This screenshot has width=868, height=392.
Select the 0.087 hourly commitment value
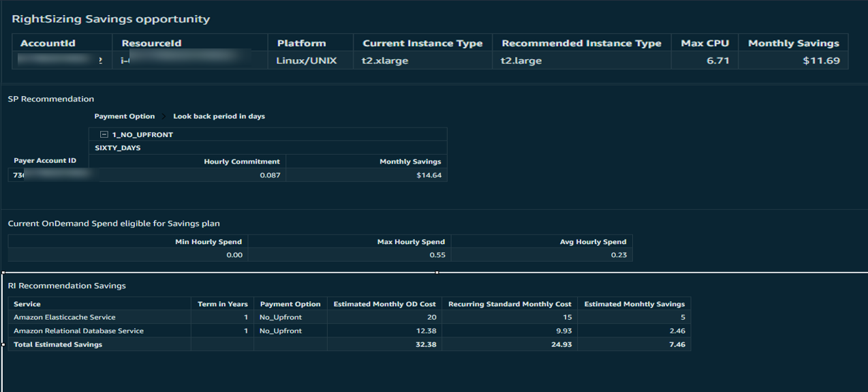pyautogui.click(x=270, y=175)
